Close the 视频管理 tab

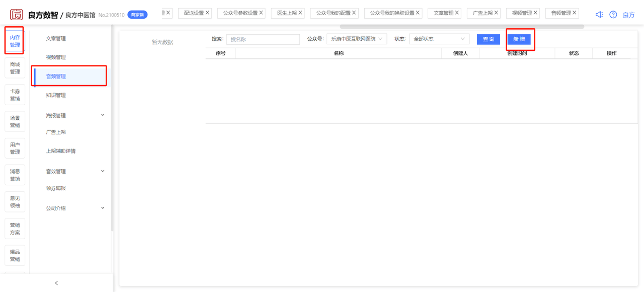click(x=535, y=13)
